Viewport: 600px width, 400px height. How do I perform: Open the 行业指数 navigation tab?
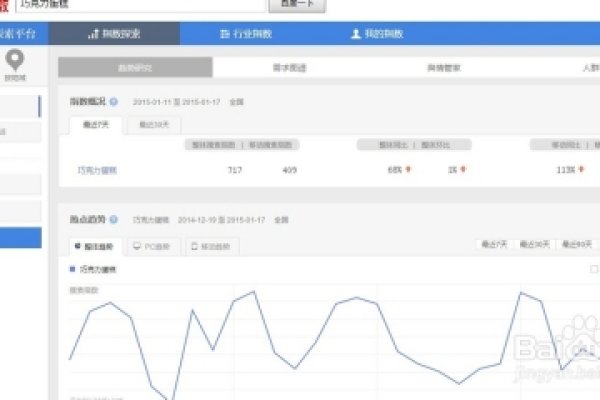246,34
